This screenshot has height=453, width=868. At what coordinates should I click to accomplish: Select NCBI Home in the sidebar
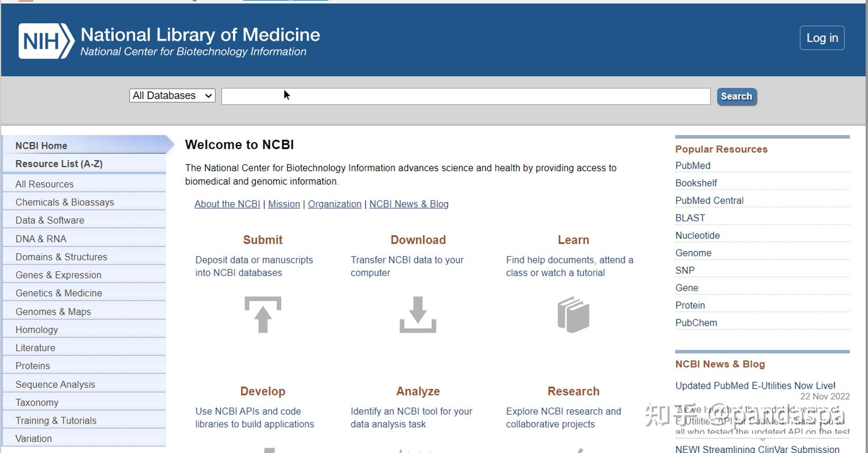[41, 146]
